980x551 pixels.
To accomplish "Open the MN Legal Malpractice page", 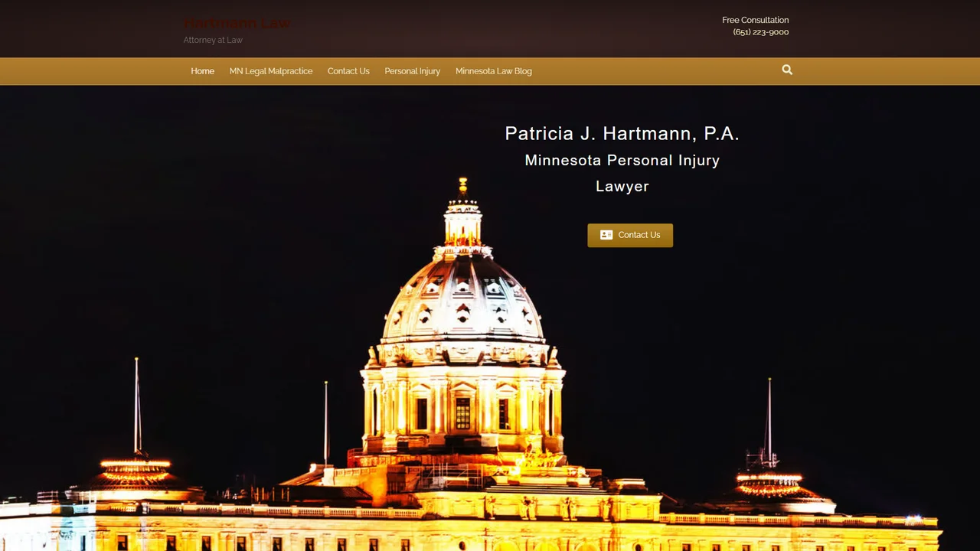I will tap(271, 71).
